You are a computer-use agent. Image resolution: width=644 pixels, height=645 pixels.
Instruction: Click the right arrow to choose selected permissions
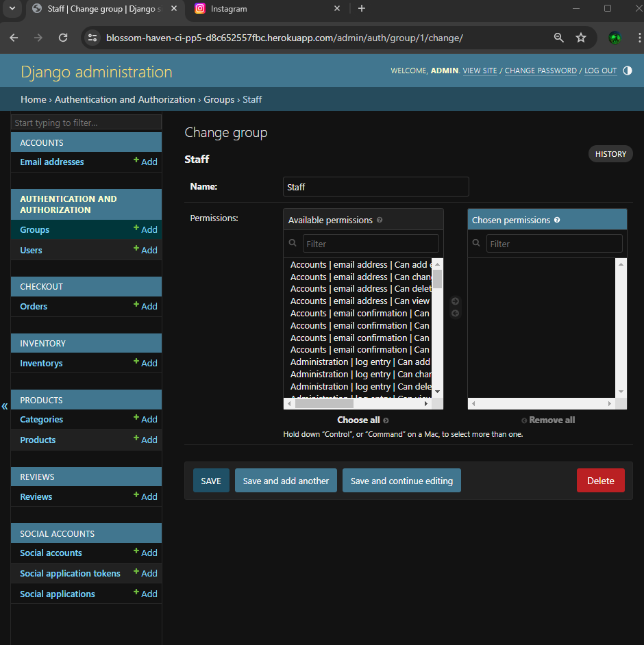pos(455,301)
